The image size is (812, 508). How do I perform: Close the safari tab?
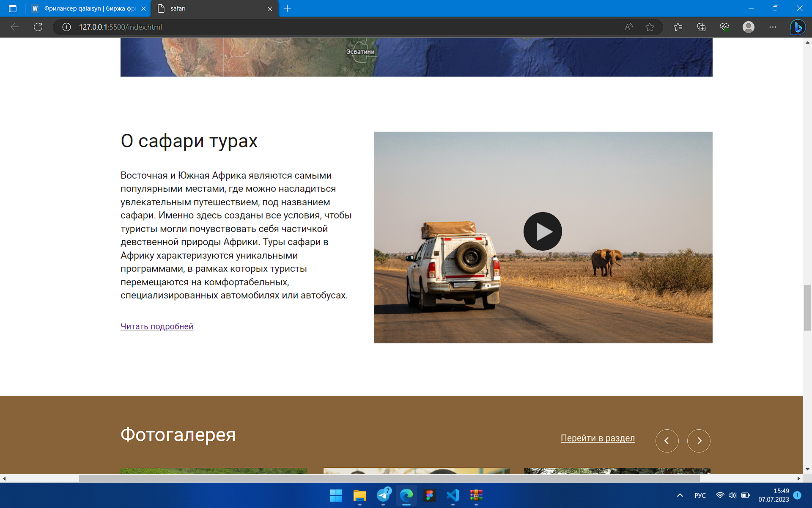click(270, 8)
